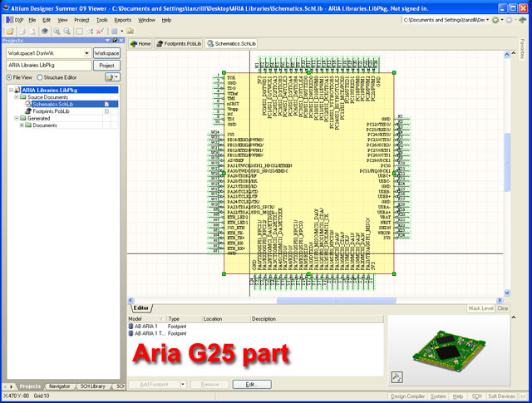532x403 pixels.
Task: Click the Mask Level button
Action: (x=480, y=308)
